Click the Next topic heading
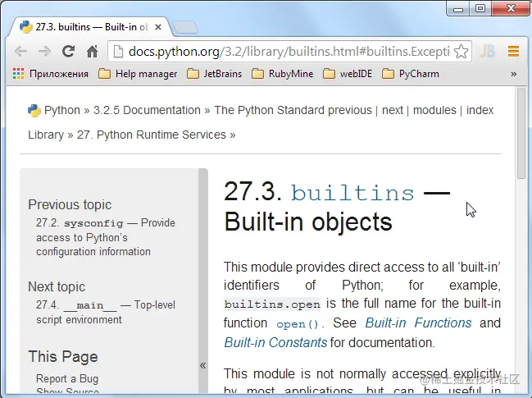The width and height of the screenshot is (532, 398). (x=57, y=286)
